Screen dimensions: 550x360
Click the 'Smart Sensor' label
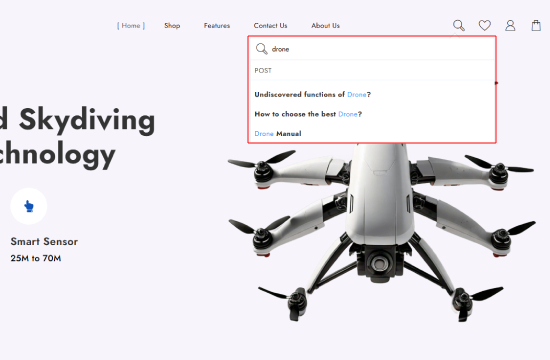point(44,241)
